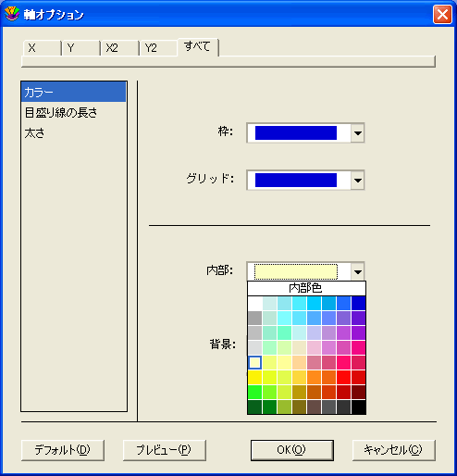Choose the カラー list item
Image resolution: width=457 pixels, height=476 pixels.
74,92
